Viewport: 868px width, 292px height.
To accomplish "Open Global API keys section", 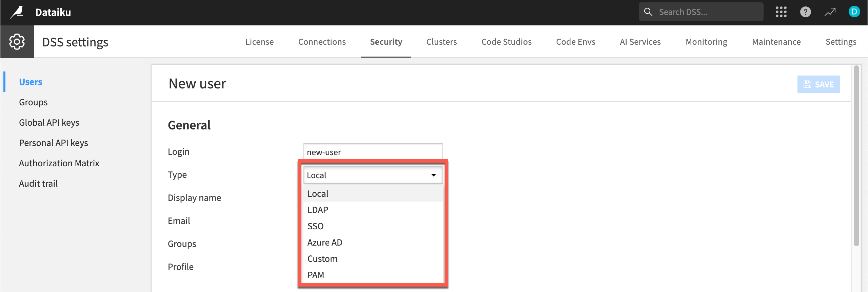I will pyautogui.click(x=49, y=122).
